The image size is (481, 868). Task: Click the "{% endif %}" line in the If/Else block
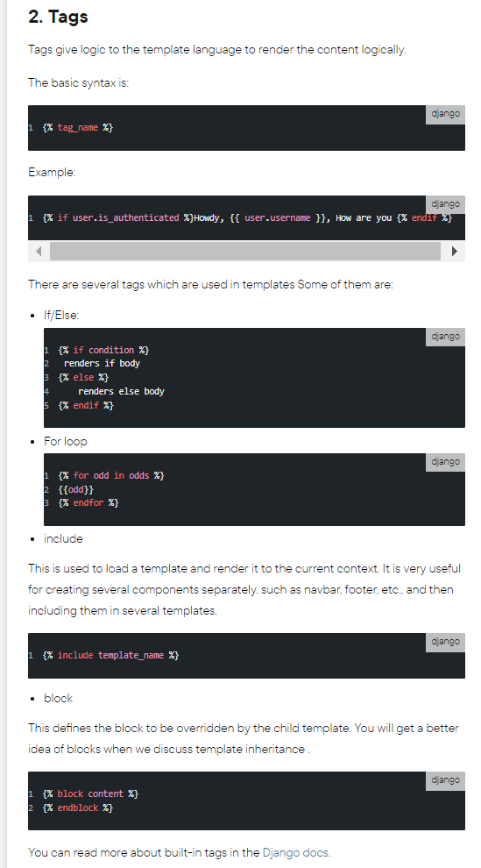pyautogui.click(x=86, y=405)
